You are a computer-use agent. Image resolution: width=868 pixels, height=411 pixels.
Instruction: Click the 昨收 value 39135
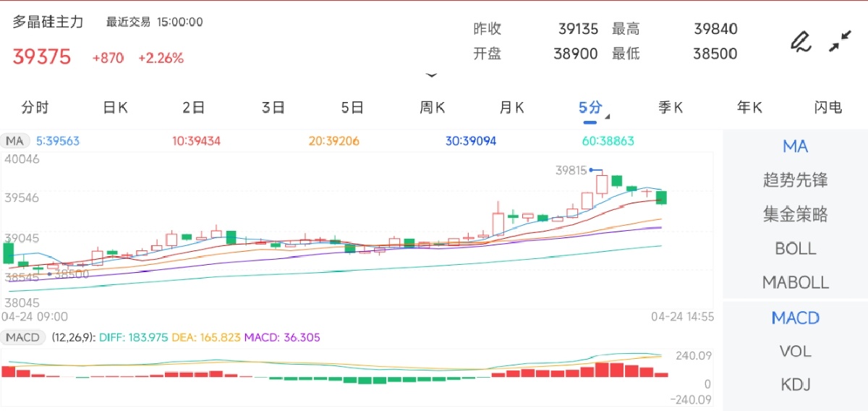coord(579,29)
